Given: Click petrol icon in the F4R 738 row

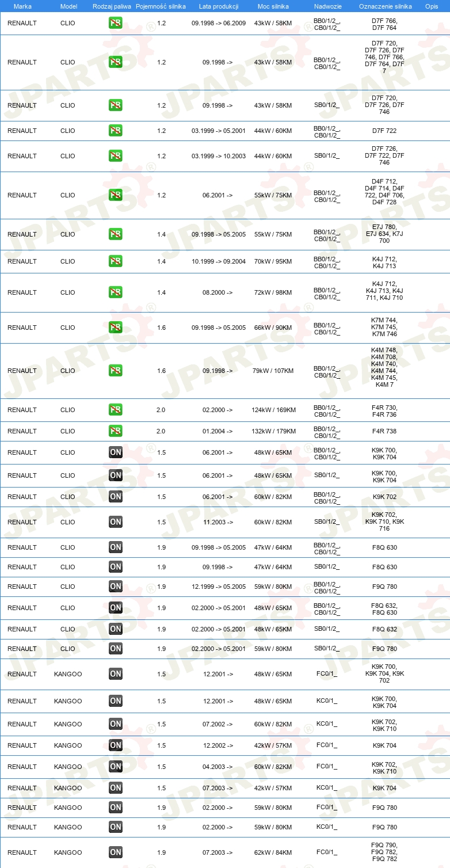Looking at the screenshot, I should 116,431.
